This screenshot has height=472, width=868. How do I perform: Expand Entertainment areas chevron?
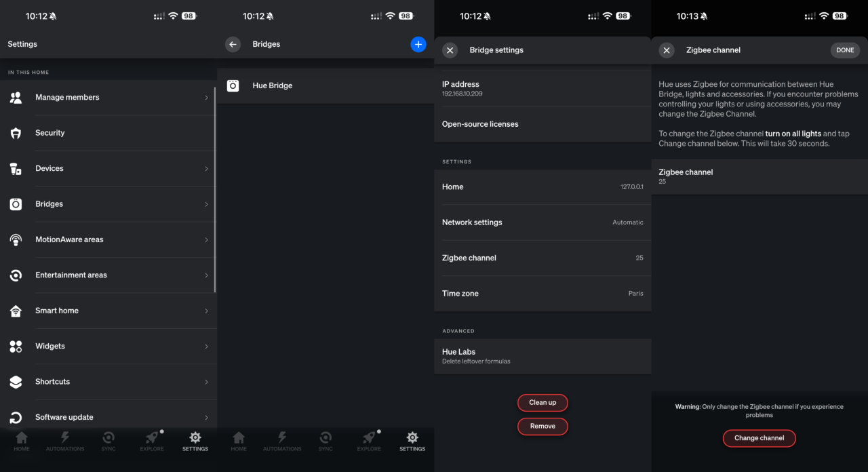pyautogui.click(x=206, y=275)
